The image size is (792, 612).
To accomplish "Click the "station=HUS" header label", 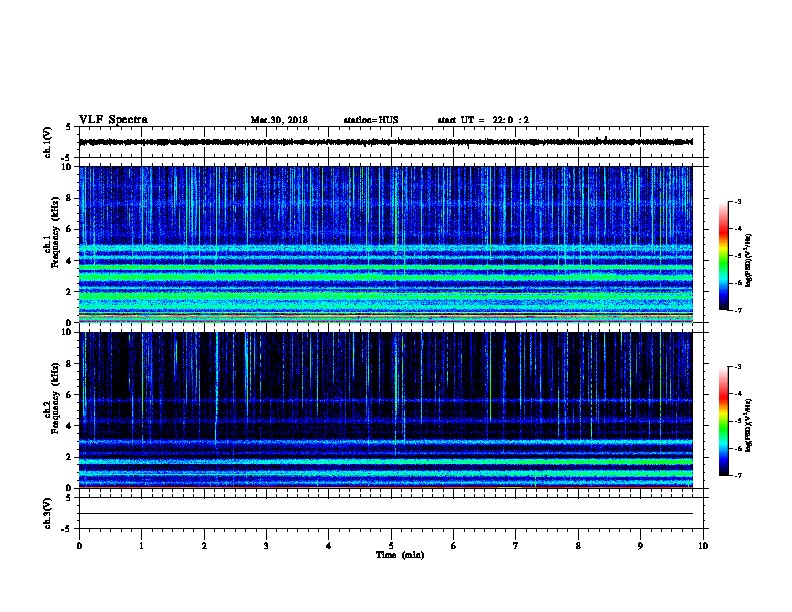I will coord(371,120).
